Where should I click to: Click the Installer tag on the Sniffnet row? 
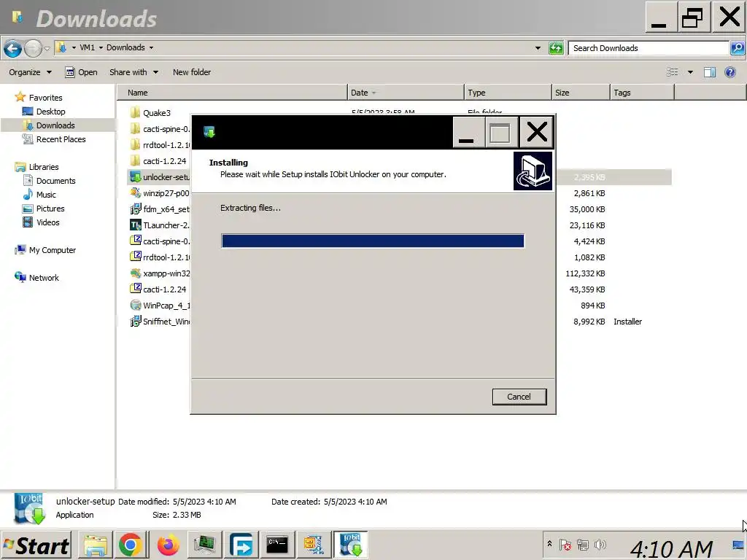click(x=628, y=322)
